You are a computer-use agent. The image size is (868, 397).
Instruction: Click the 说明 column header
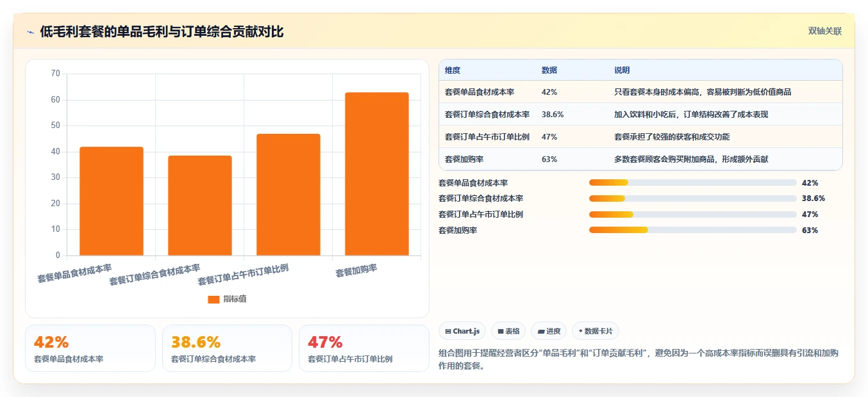(622, 70)
